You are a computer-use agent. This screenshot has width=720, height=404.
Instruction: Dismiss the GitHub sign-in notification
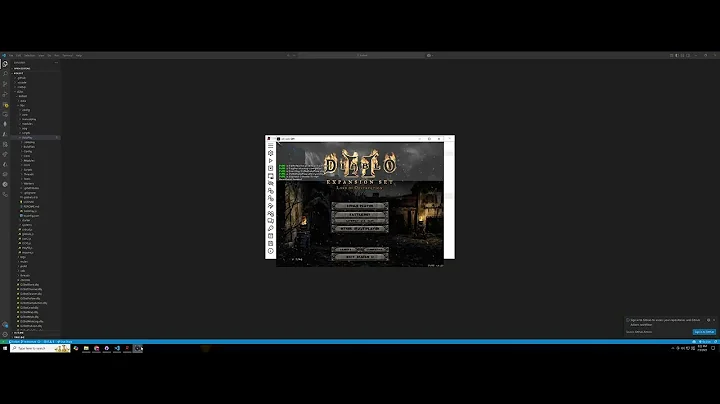tap(714, 320)
